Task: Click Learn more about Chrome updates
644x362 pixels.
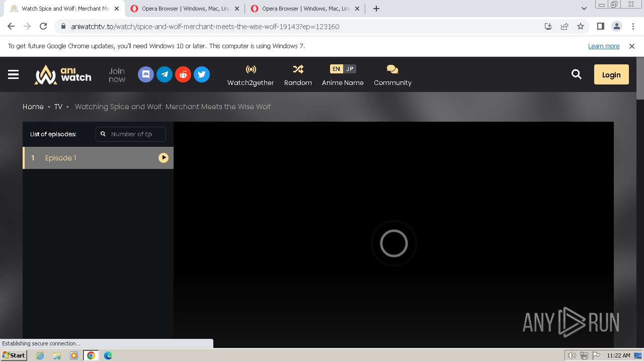Action: pyautogui.click(x=604, y=46)
